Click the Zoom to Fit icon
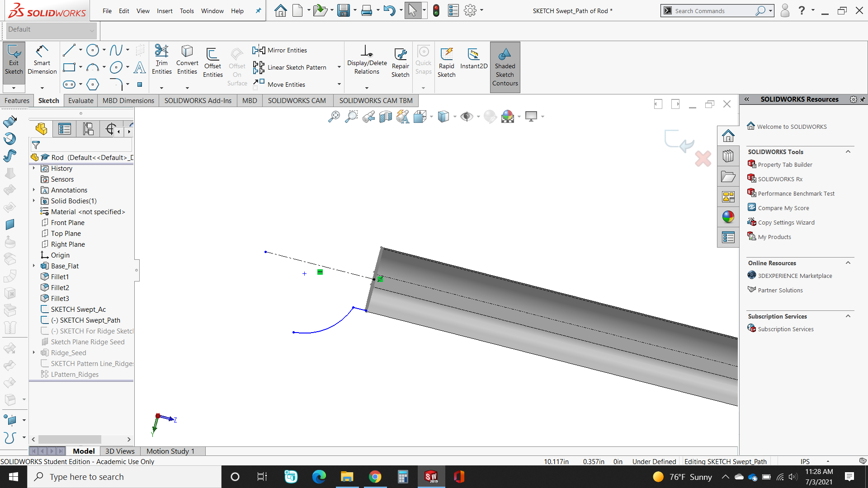Image resolution: width=868 pixels, height=488 pixels. point(334,117)
